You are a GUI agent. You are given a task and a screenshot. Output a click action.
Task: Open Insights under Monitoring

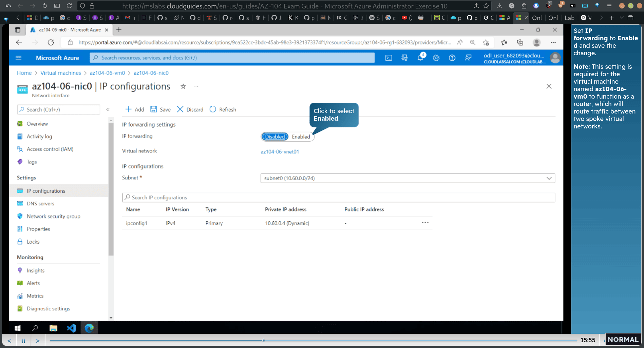(x=35, y=270)
